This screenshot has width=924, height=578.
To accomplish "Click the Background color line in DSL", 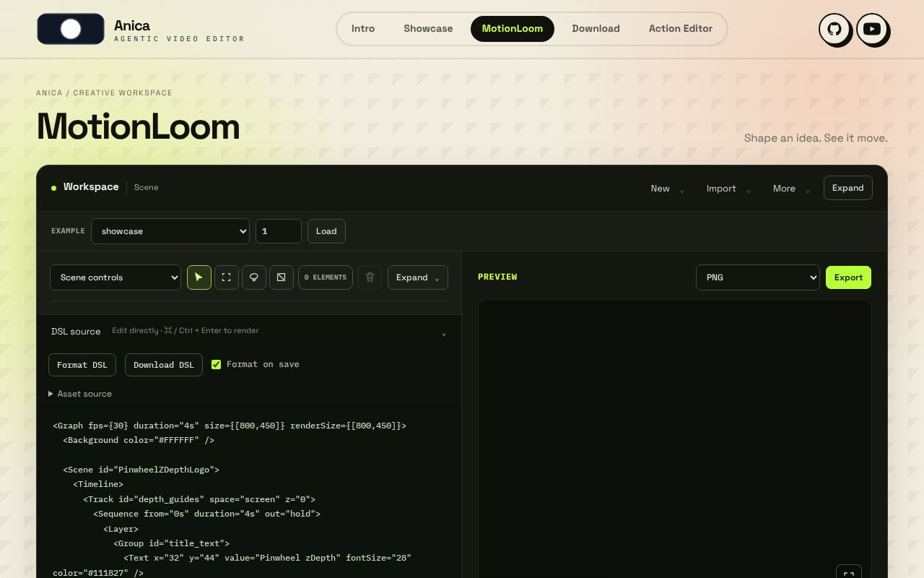I will [139, 440].
